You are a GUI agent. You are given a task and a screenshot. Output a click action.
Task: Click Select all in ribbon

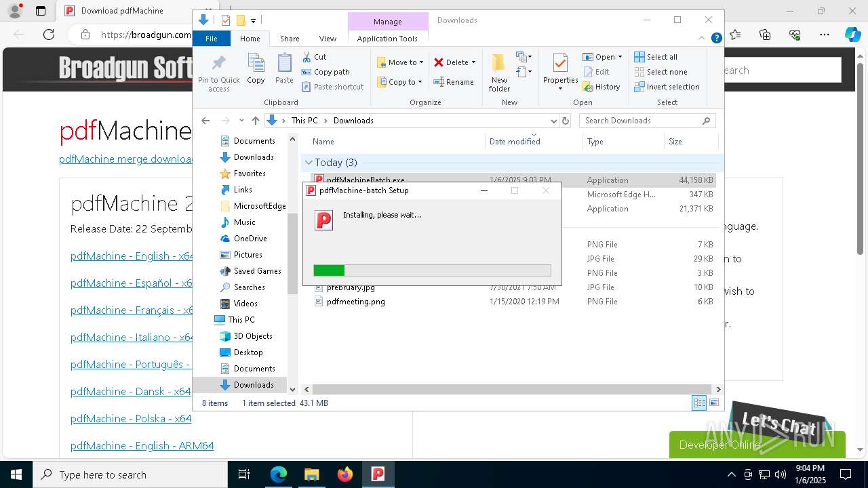pos(656,57)
